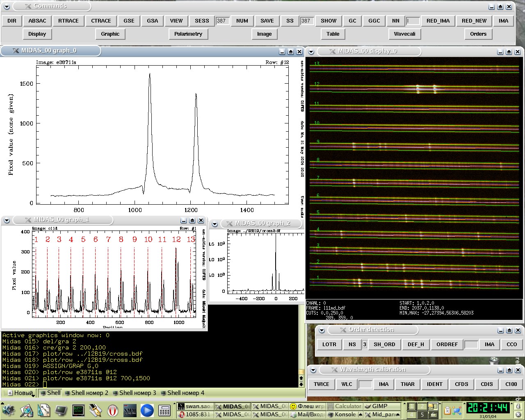525x420 pixels.
Task: Launch the vector drawing triangle-ruler icon in panel
Action: coord(44,410)
